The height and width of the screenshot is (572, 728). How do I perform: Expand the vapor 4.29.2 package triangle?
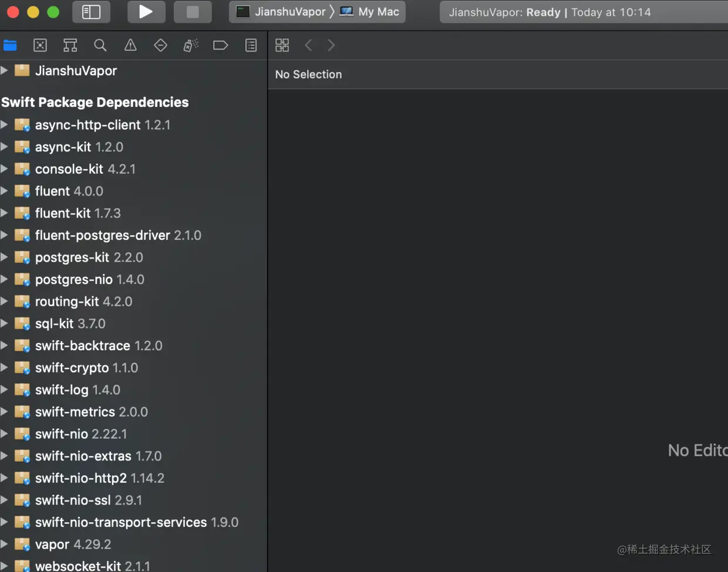point(4,544)
